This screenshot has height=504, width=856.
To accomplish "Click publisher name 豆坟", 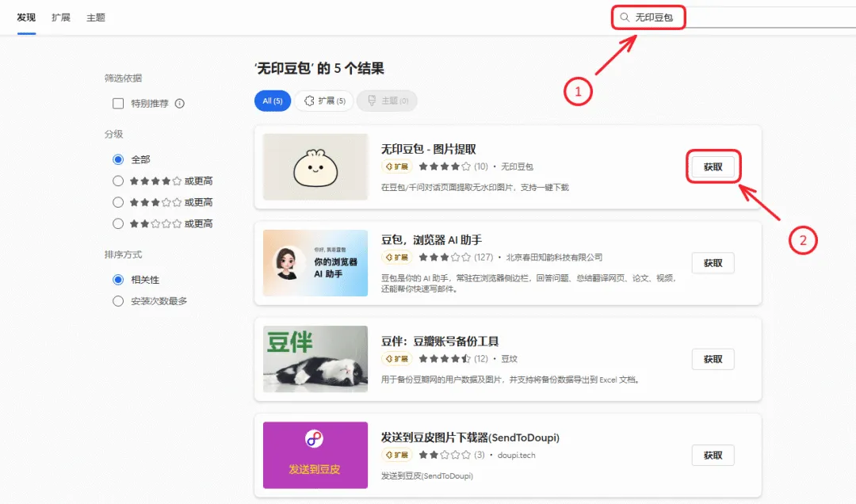I will (510, 359).
